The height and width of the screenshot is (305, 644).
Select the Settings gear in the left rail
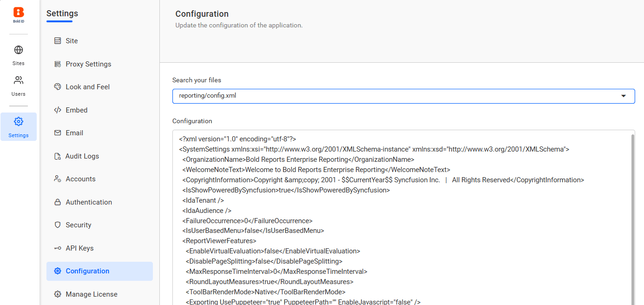(19, 121)
